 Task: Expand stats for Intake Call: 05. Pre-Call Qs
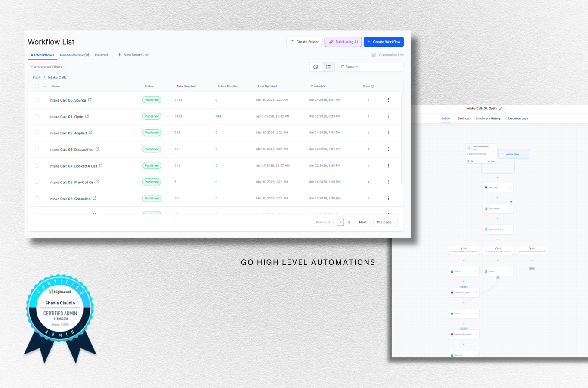368,182
